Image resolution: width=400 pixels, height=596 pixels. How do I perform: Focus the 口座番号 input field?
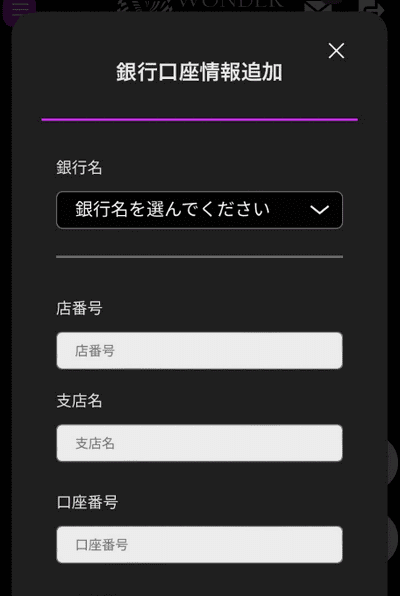(200, 544)
